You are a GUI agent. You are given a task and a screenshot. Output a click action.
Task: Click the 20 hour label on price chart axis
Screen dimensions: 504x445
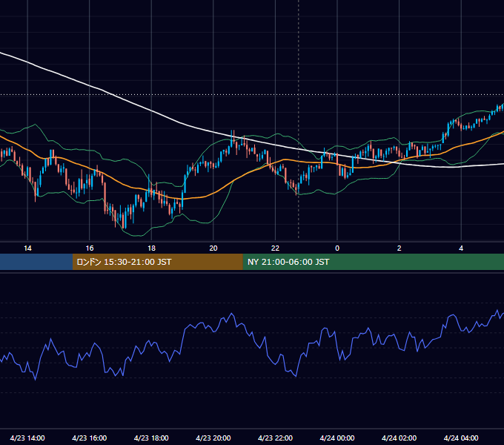(213, 248)
